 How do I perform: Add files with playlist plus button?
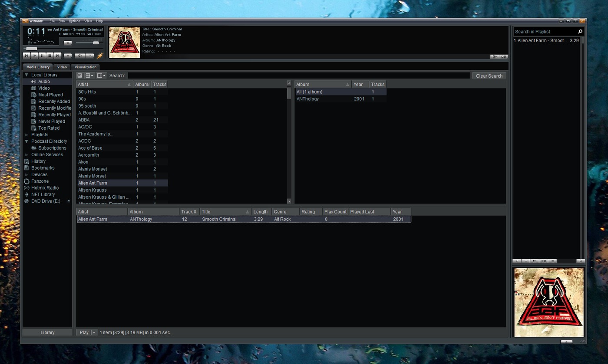[x=517, y=261]
